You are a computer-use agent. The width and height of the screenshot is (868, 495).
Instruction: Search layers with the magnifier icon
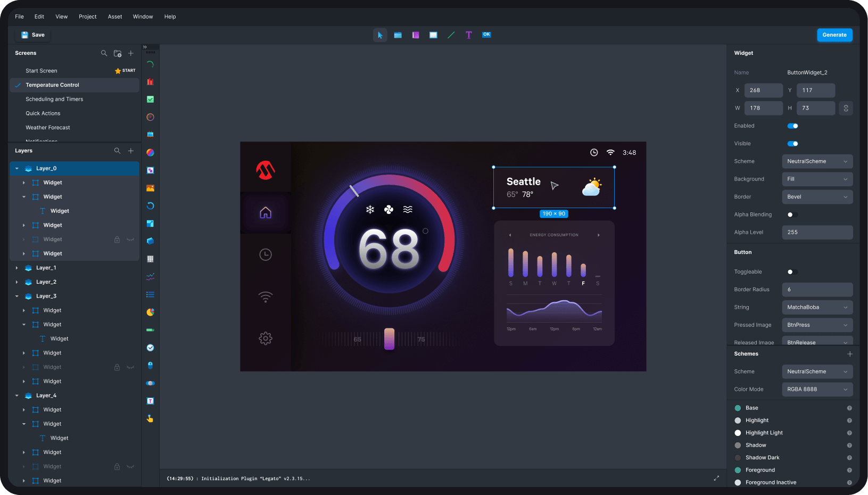(x=118, y=151)
